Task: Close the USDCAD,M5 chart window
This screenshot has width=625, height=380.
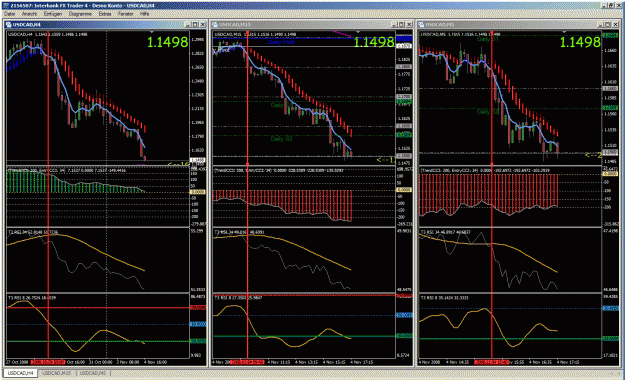Action: (615, 24)
